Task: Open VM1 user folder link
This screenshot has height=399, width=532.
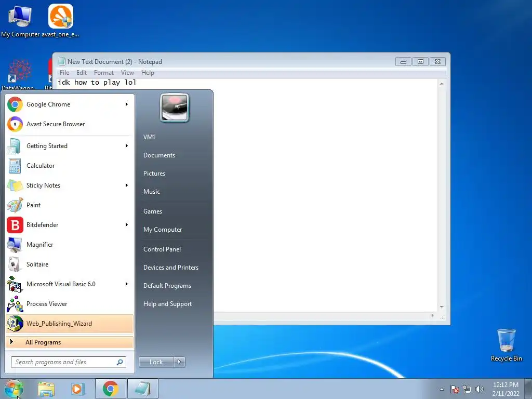Action: pos(149,137)
